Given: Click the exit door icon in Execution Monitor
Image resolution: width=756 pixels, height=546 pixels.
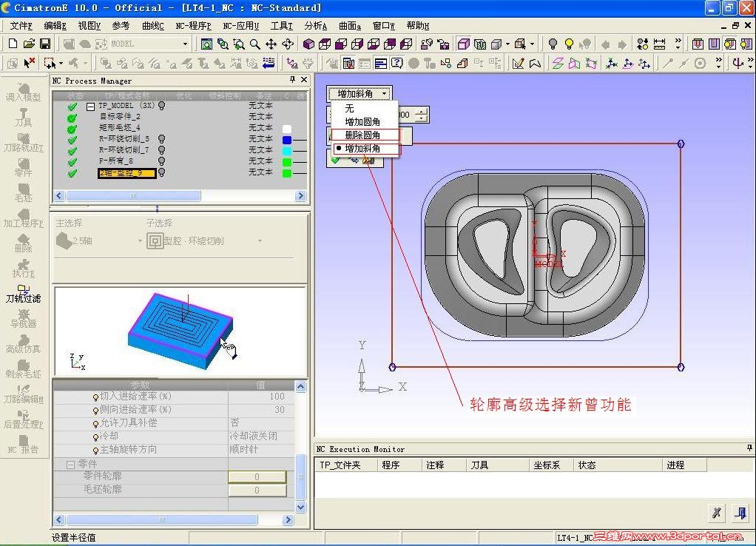Looking at the screenshot, I should [x=740, y=513].
